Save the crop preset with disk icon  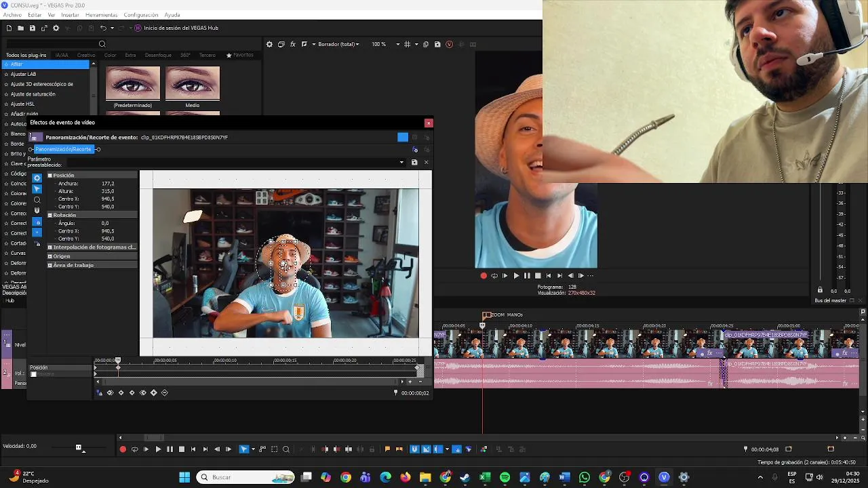(414, 162)
